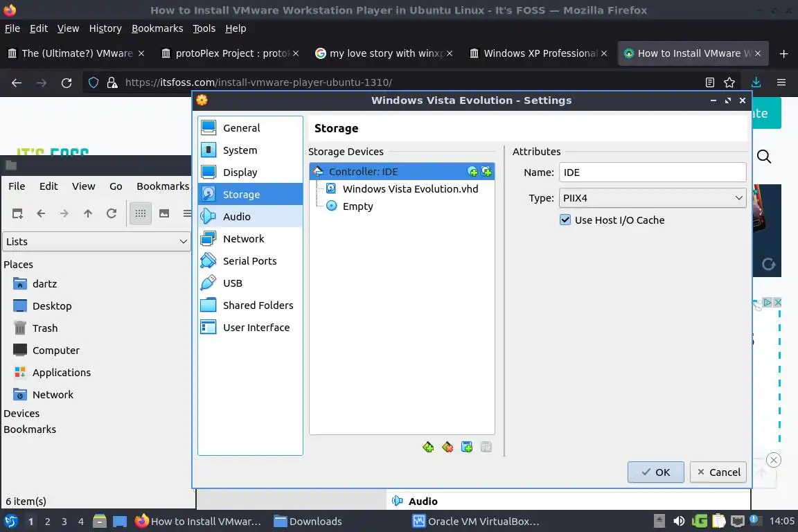Open Oracle VM VirtualBox taskbar entry

[x=476, y=522]
